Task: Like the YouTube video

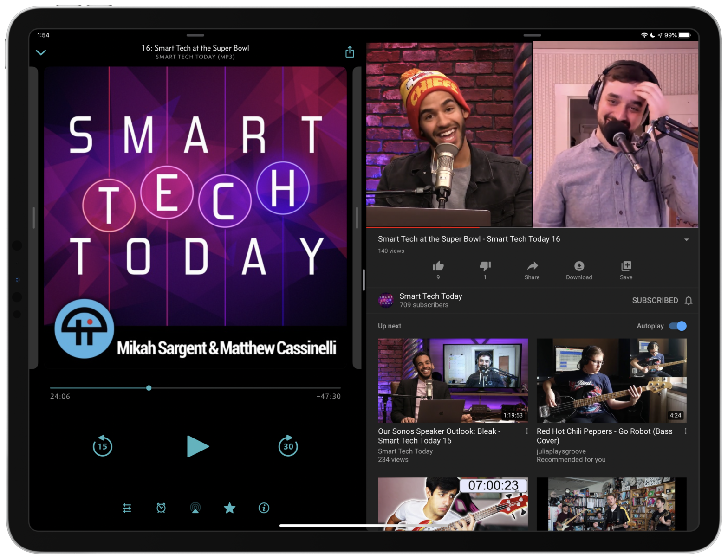Action: (x=438, y=266)
